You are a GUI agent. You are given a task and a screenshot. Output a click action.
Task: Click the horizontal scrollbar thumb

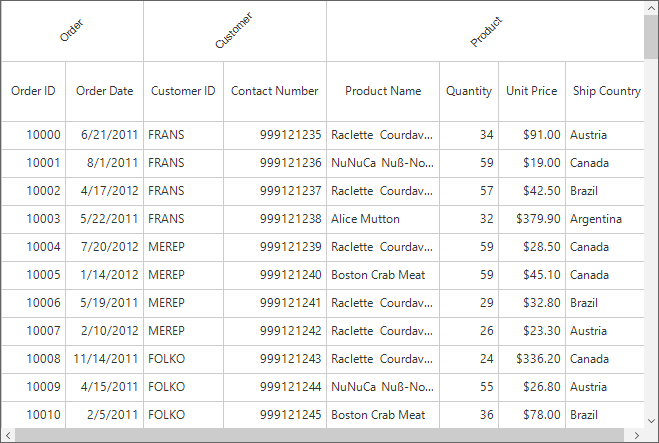tap(319, 435)
